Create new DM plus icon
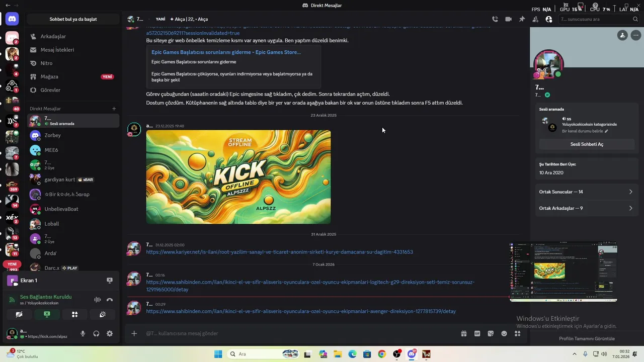This screenshot has width=644, height=362. 114,109
